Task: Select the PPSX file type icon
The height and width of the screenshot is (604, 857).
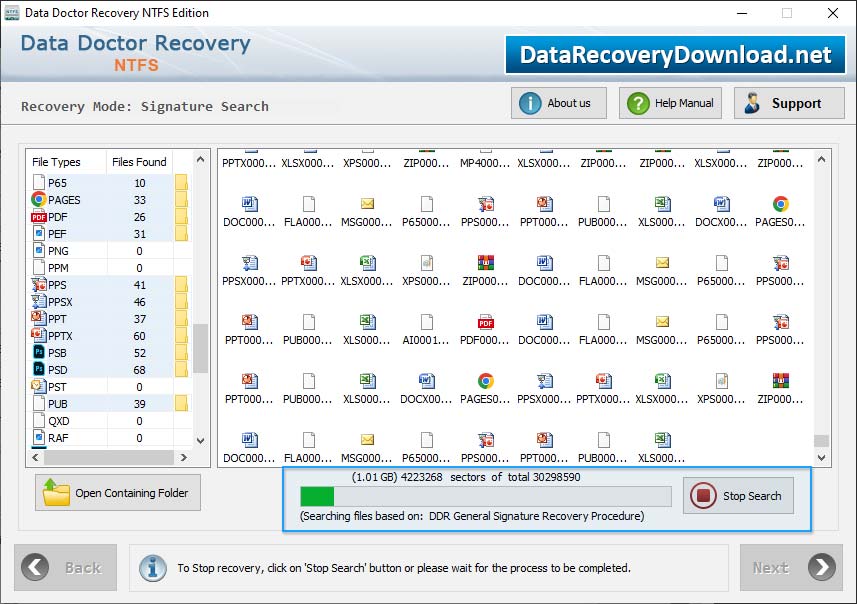Action: (x=38, y=302)
